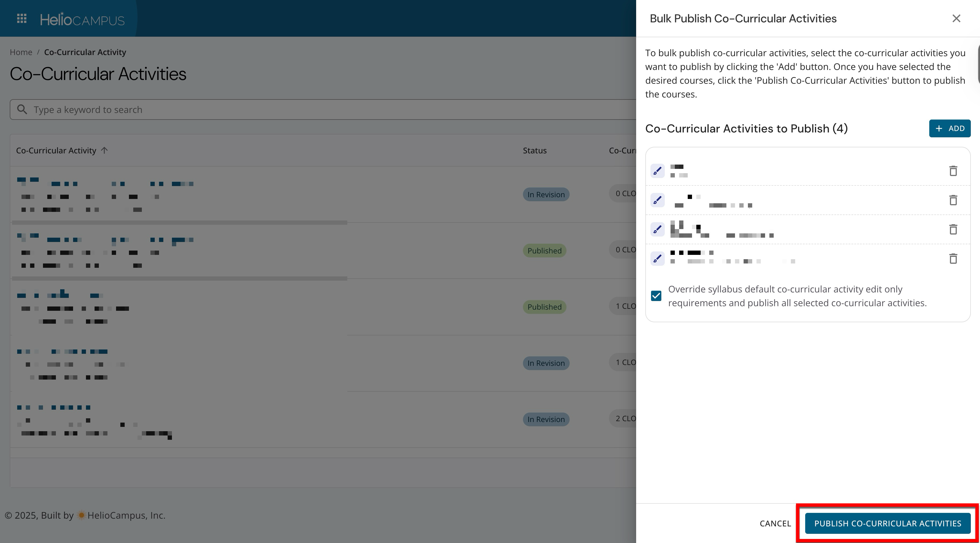Click brush icon of third activity row
The height and width of the screenshot is (543, 980).
click(x=657, y=229)
